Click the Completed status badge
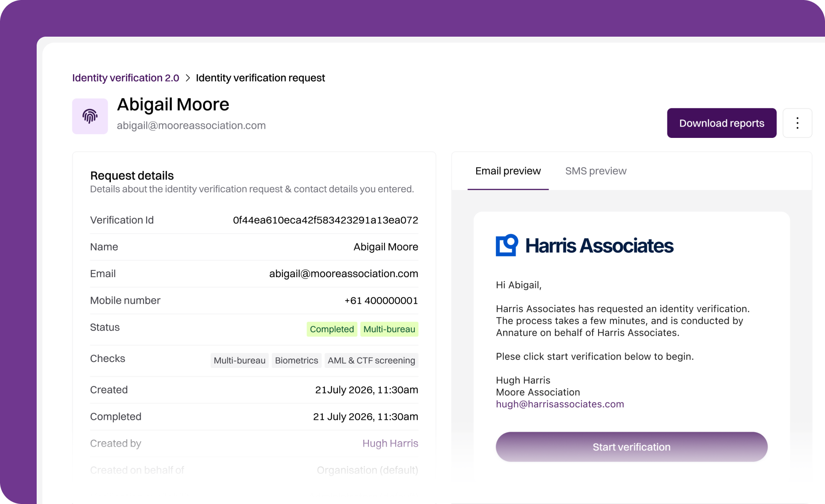Screen dimensions: 825x504 332,329
